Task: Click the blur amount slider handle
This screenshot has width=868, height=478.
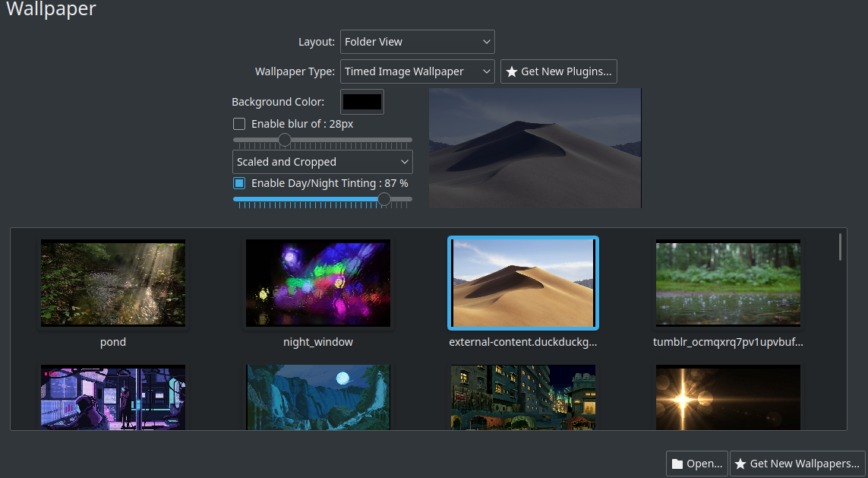Action: tap(285, 140)
